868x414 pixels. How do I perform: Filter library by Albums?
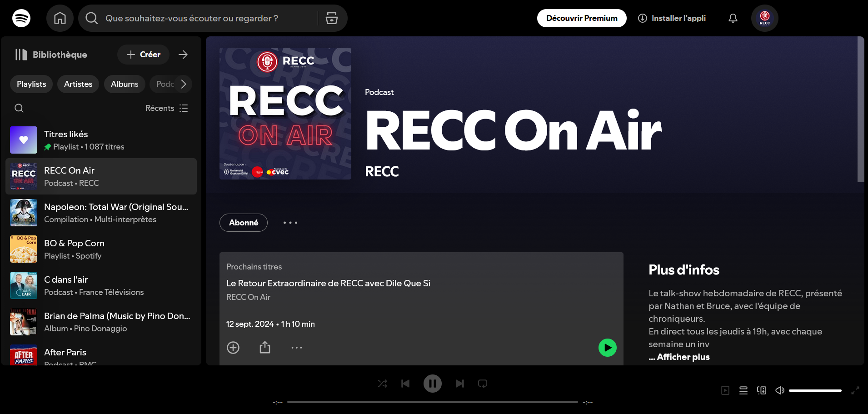125,84
